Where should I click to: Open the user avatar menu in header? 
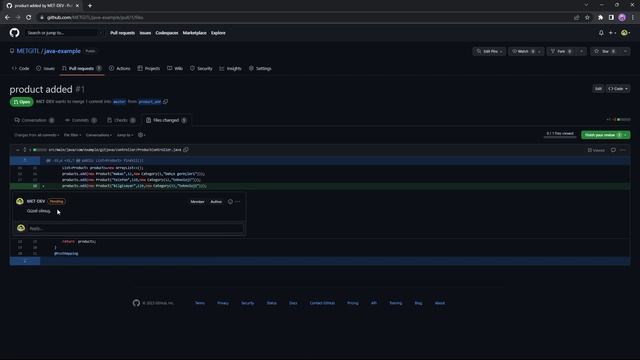click(625, 33)
